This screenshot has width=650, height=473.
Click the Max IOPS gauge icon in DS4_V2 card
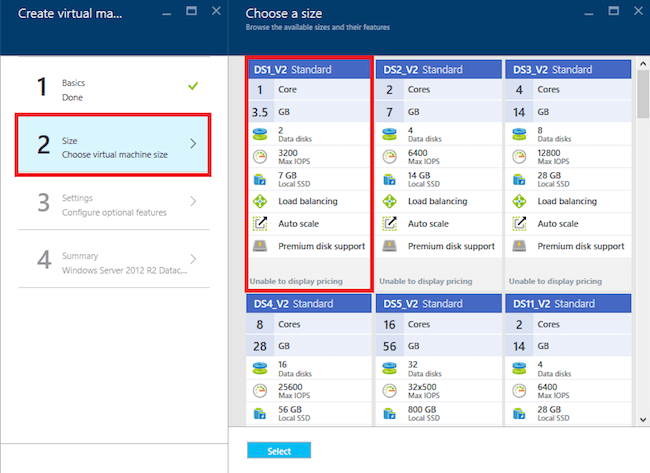pos(260,391)
